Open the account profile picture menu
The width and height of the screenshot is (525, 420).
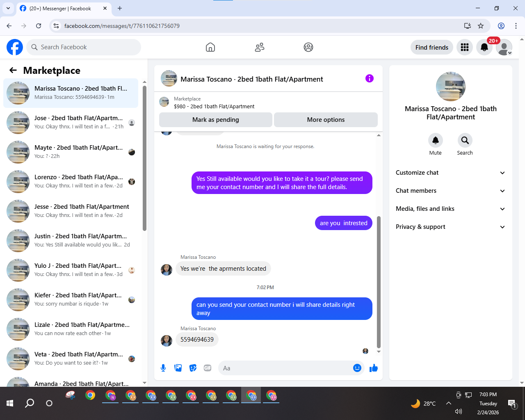coord(504,47)
